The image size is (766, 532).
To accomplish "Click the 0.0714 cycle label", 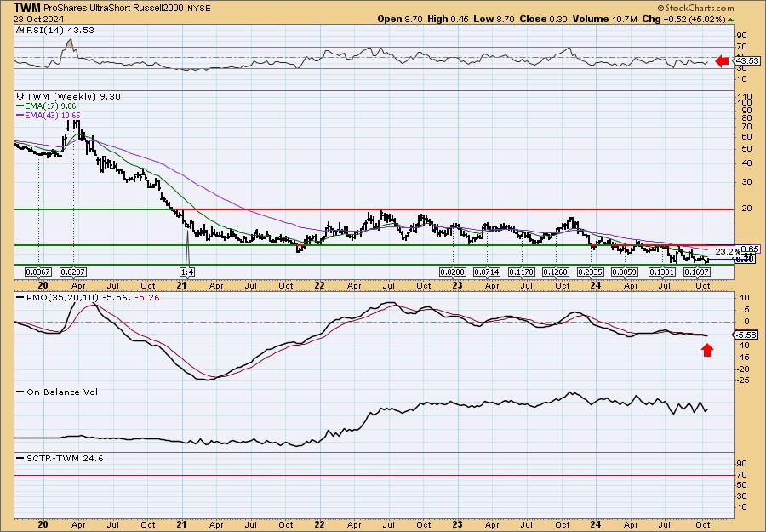I will coord(487,272).
